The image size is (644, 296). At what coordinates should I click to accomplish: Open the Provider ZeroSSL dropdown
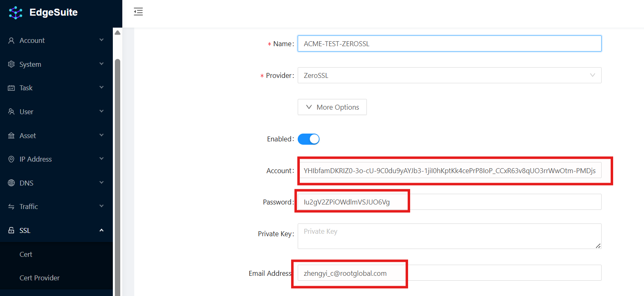click(449, 75)
